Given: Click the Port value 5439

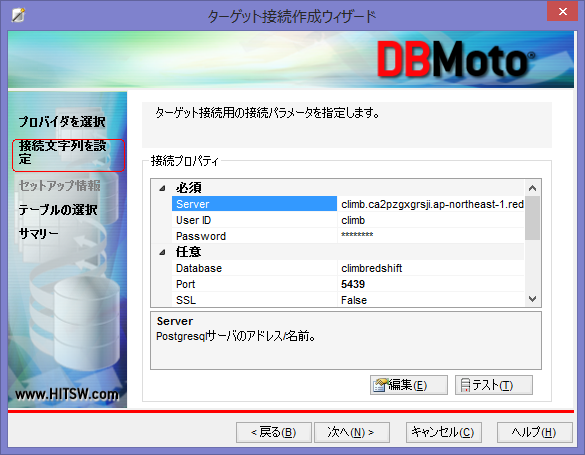Looking at the screenshot, I should coord(353,284).
